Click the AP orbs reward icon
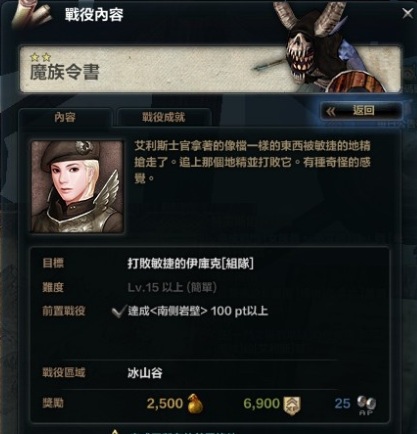The width and height of the screenshot is (417, 434). [x=366, y=405]
